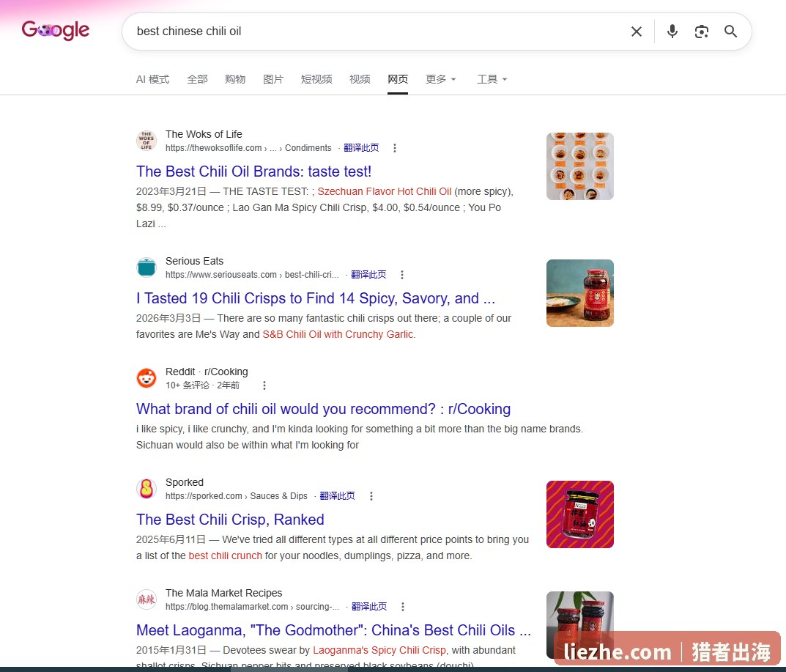Viewport: 786px width, 672px height.
Task: Open "What brand of chili oil would you recommend?"
Action: click(x=323, y=409)
